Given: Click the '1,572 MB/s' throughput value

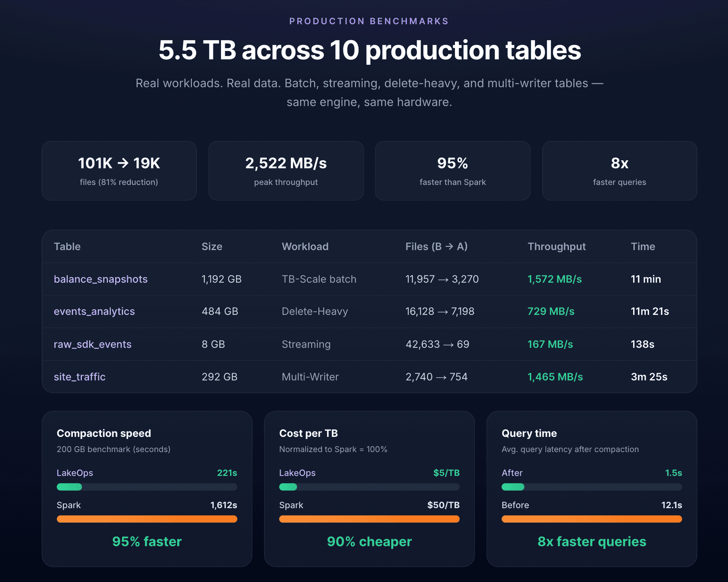Looking at the screenshot, I should point(555,279).
